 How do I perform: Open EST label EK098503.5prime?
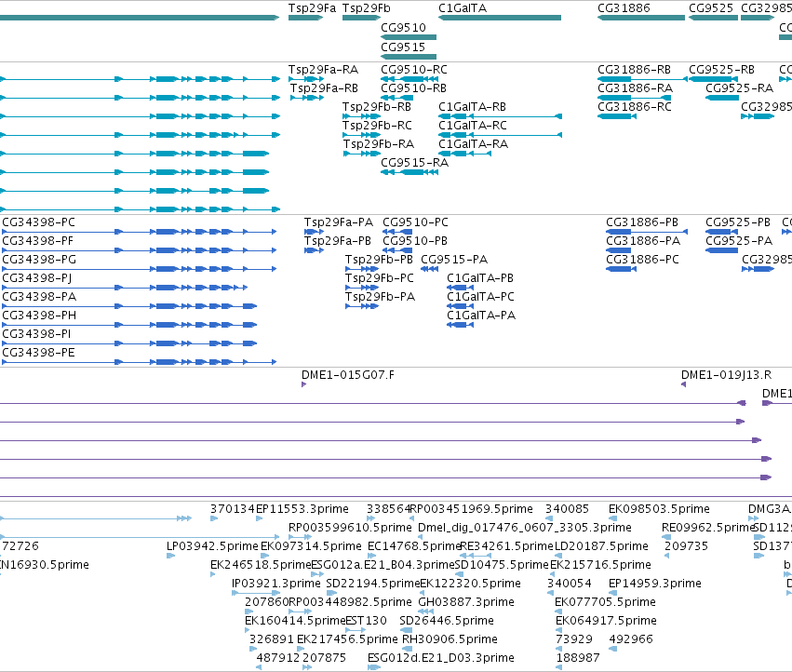(659, 509)
